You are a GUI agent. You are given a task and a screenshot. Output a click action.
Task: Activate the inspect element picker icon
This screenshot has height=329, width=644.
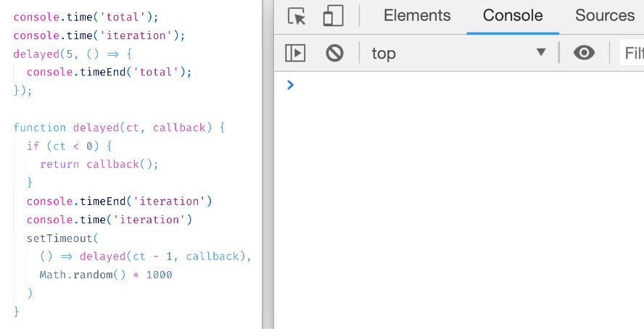click(297, 17)
